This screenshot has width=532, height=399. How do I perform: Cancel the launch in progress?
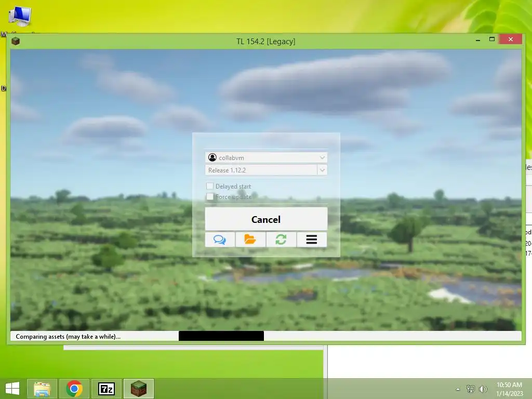click(x=266, y=219)
